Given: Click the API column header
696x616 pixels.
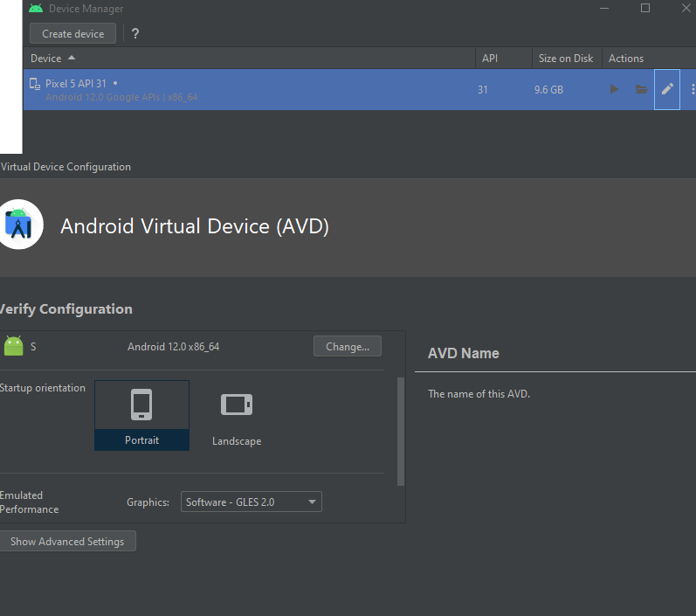Looking at the screenshot, I should coord(490,59).
